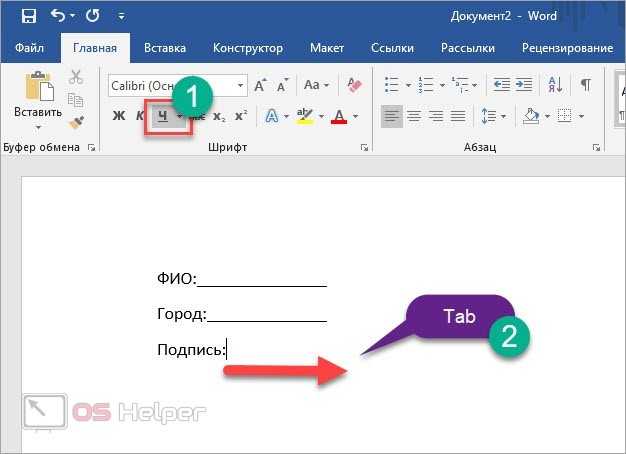Increase paragraph indent
Viewport: 626px width, 454px height.
point(524,85)
